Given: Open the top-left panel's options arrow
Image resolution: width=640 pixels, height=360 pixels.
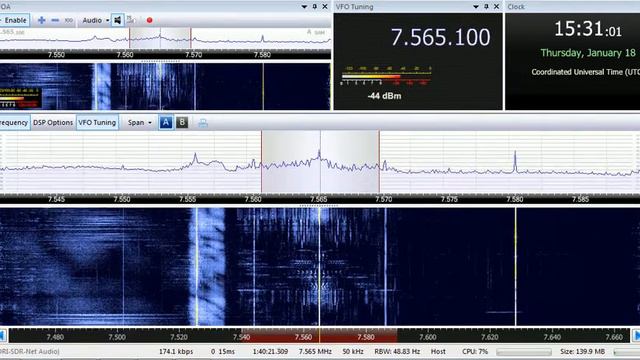Looking at the screenshot, I should pos(304,7).
